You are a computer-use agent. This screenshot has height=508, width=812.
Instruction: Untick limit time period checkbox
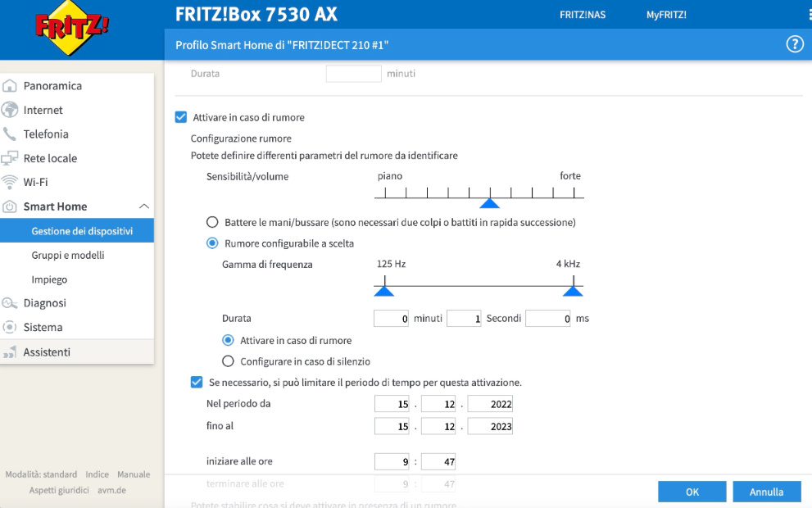tap(197, 382)
